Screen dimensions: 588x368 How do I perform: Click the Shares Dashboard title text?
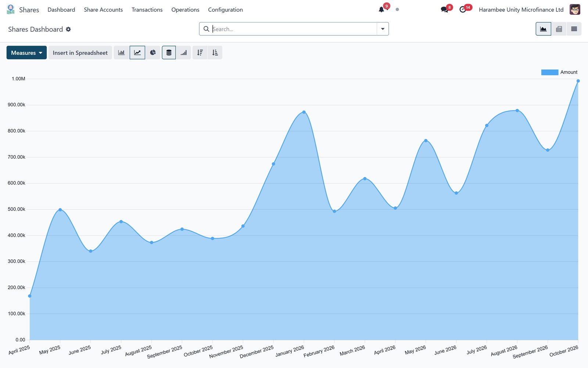pyautogui.click(x=36, y=29)
